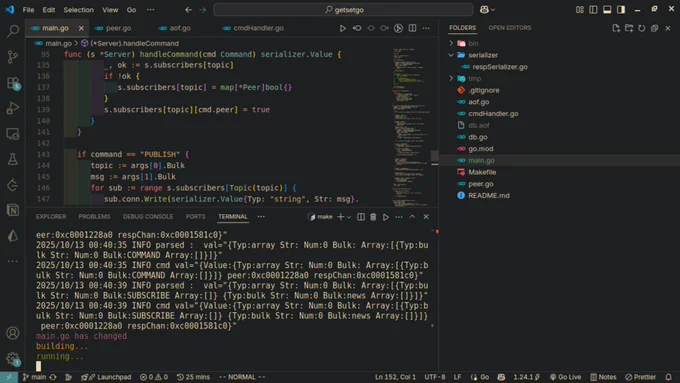This screenshot has height=383, width=680.
Task: Open new terminal launch profile dropdown
Action: click(349, 217)
